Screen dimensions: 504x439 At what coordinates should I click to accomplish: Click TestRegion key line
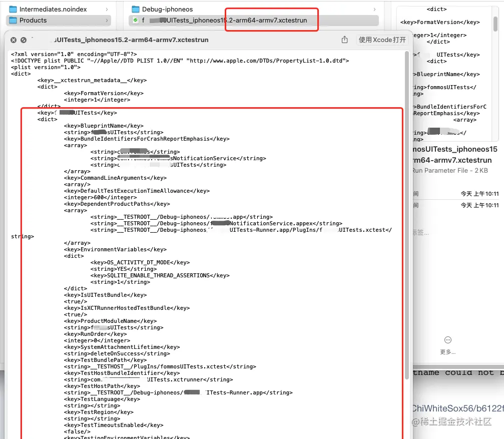99,412
